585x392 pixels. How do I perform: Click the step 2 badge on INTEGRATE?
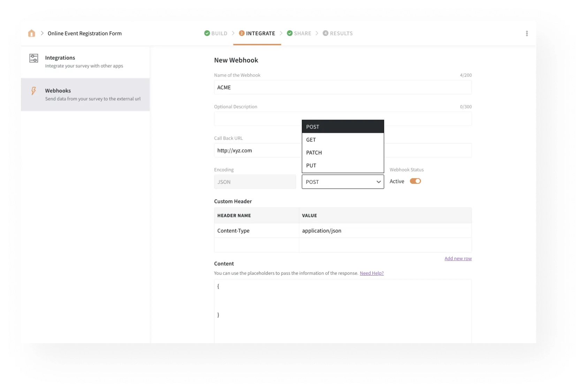242,33
